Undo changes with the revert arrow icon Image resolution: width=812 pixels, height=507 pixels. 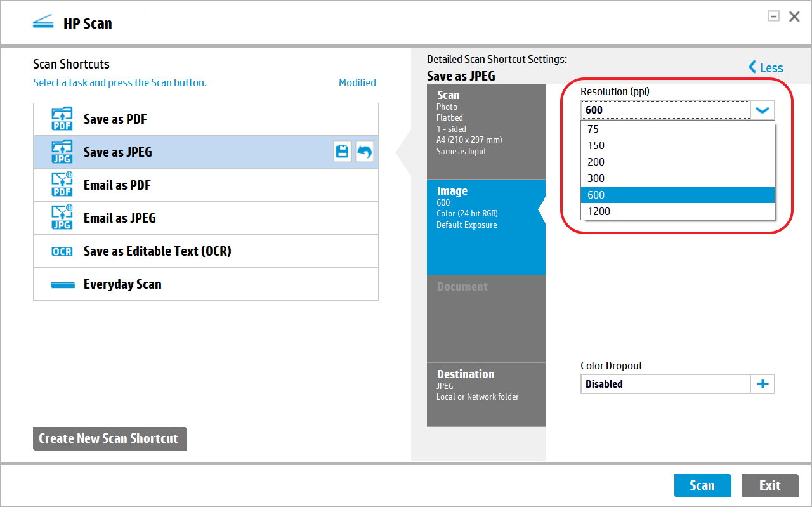(x=364, y=151)
